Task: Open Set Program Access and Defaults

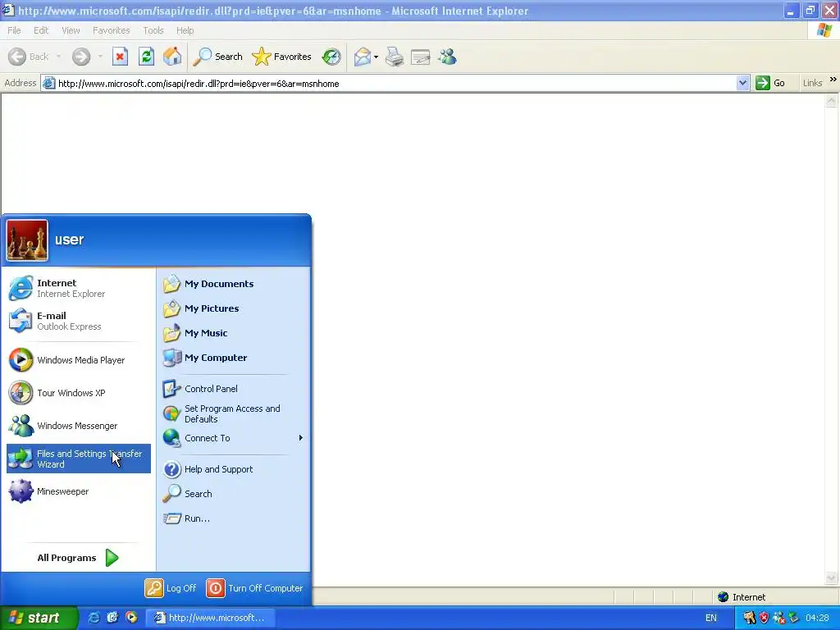Action: 235,413
